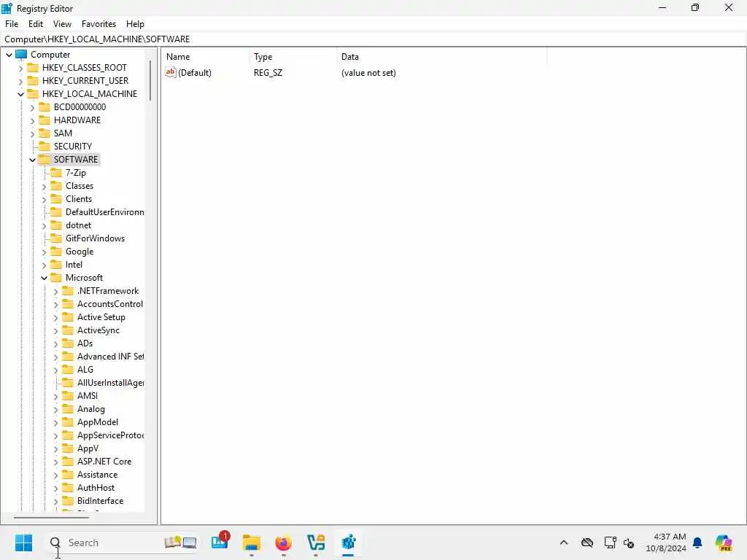Open the Windows Start menu

pyautogui.click(x=23, y=542)
